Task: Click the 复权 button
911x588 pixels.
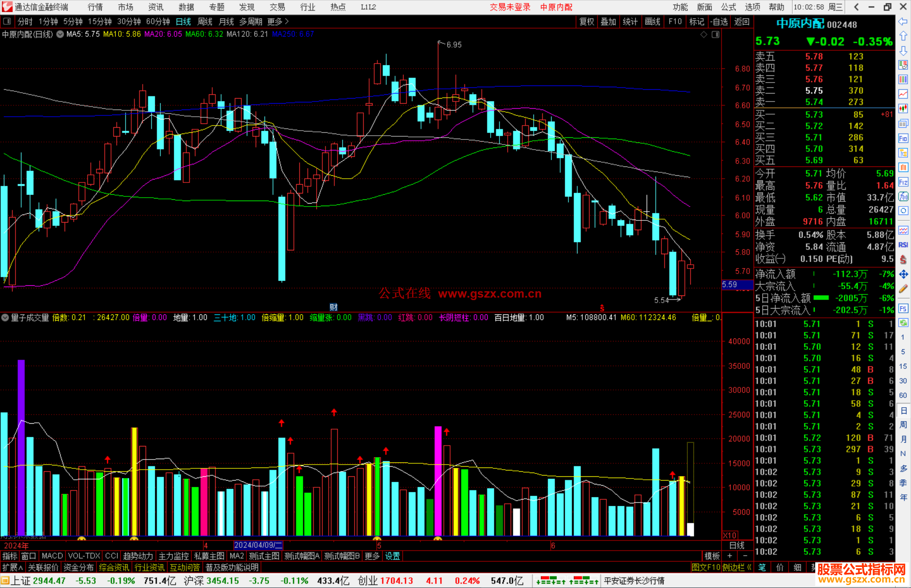Action: 587,21
